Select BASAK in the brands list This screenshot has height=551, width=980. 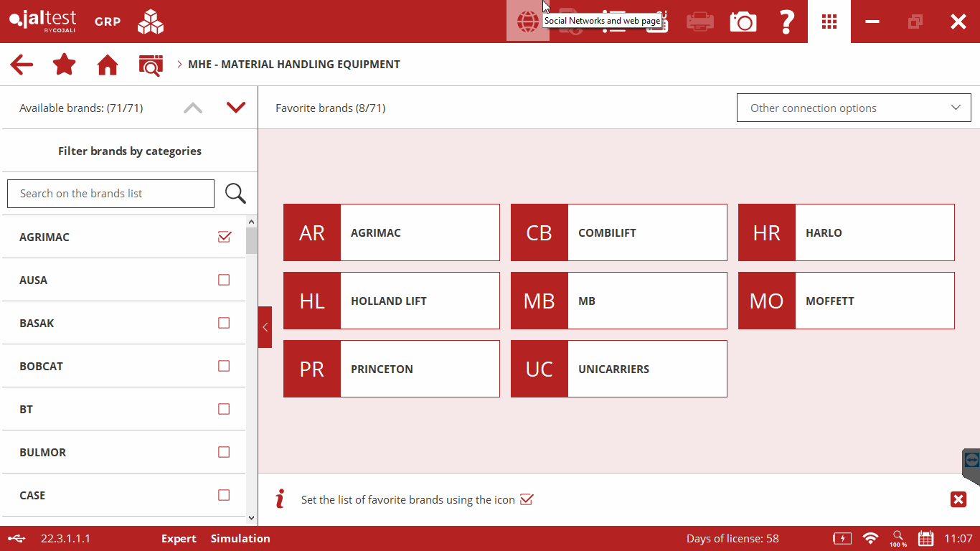coord(123,323)
